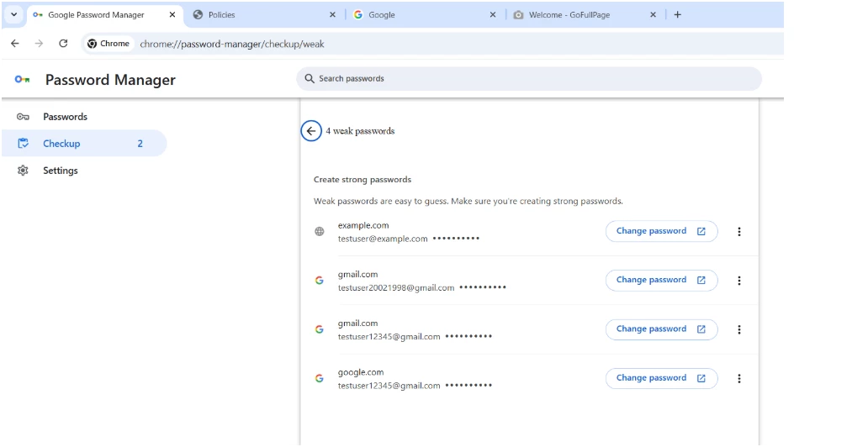Open Checkup in the sidebar
Image resolution: width=868 pixels, height=447 pixels.
(84, 144)
